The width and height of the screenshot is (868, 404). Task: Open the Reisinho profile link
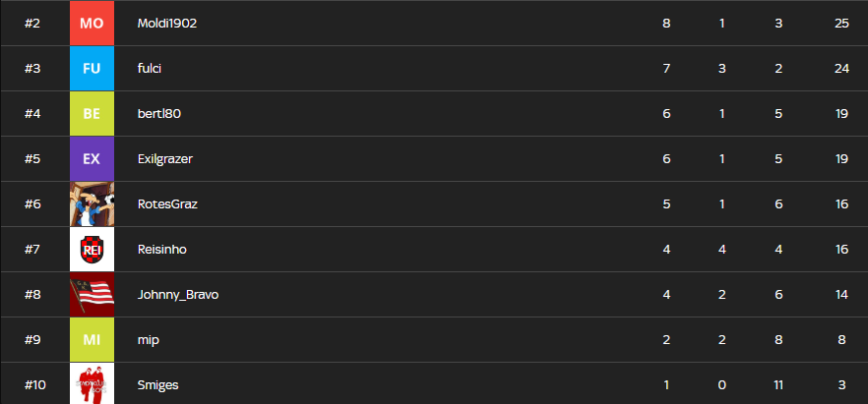point(161,249)
